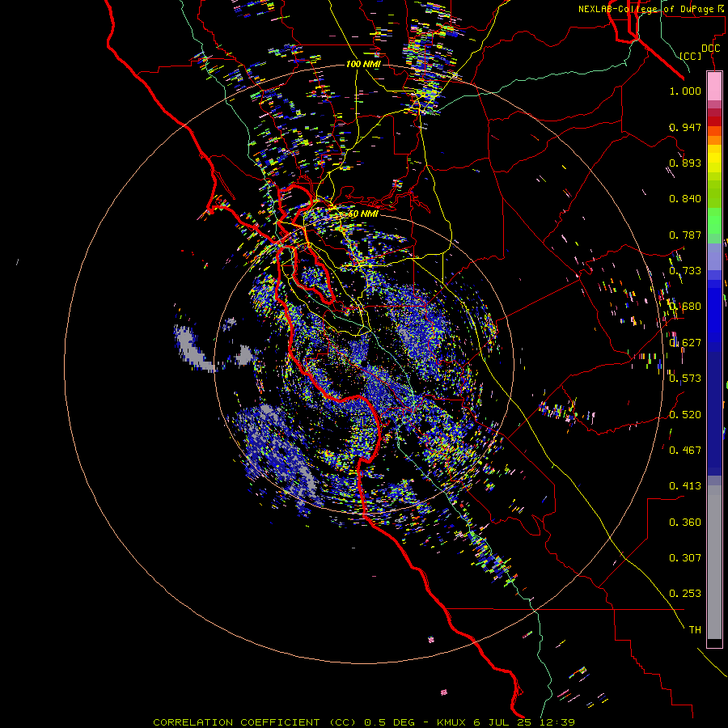Viewport: 728px width, 728px height.
Task: Select the 0.520 legend value
Action: tap(685, 414)
